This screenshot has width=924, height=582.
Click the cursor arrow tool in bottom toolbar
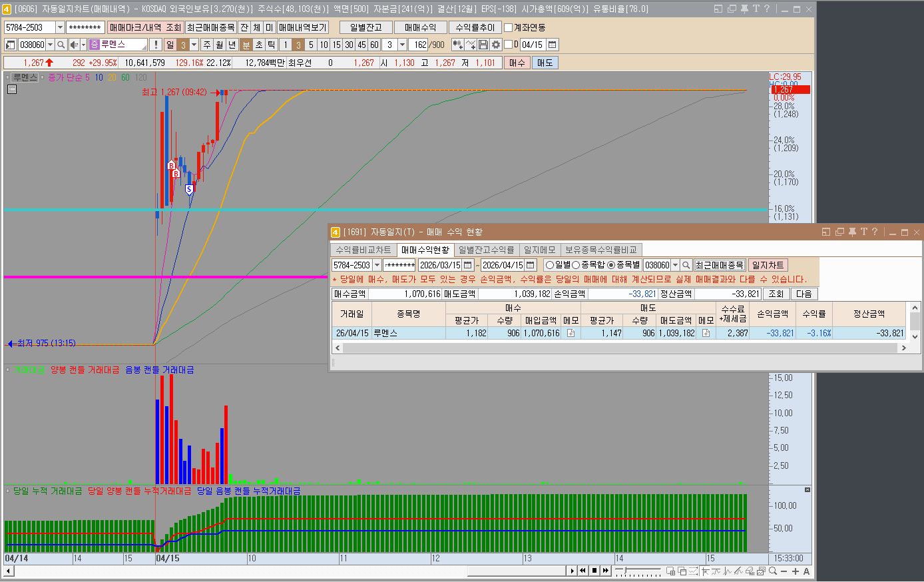point(705,571)
